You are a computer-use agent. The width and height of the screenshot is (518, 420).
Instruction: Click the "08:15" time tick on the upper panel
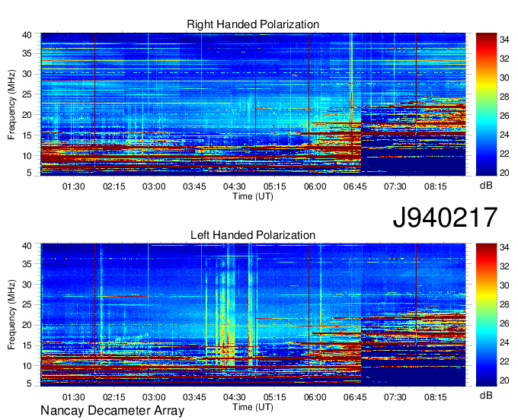point(436,186)
